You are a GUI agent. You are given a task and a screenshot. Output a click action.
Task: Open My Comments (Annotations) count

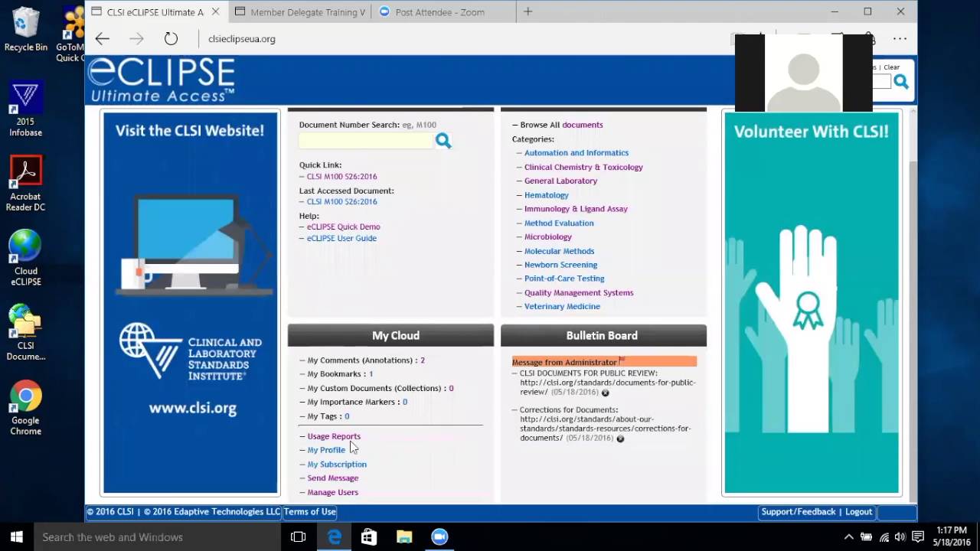tap(423, 360)
